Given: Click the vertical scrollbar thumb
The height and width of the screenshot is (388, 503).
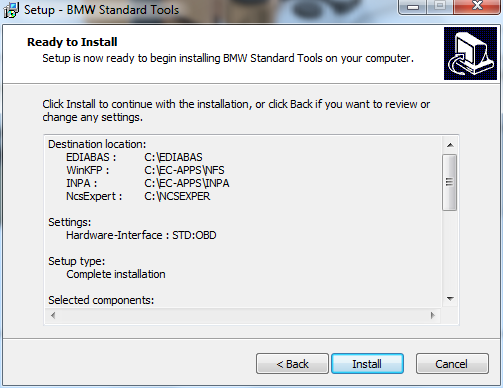Looking at the screenshot, I should (450, 182).
